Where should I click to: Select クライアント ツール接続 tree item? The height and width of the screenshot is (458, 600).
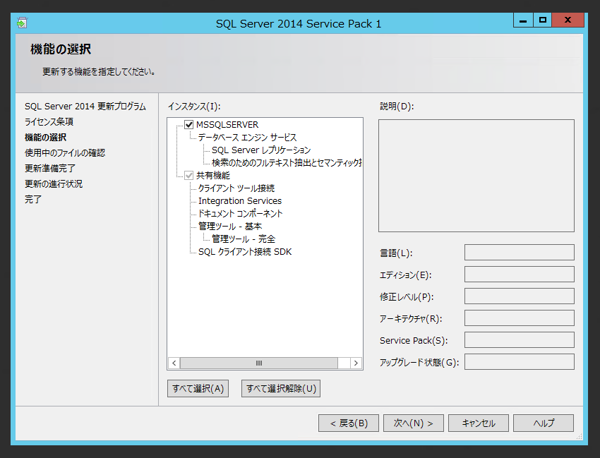[236, 188]
